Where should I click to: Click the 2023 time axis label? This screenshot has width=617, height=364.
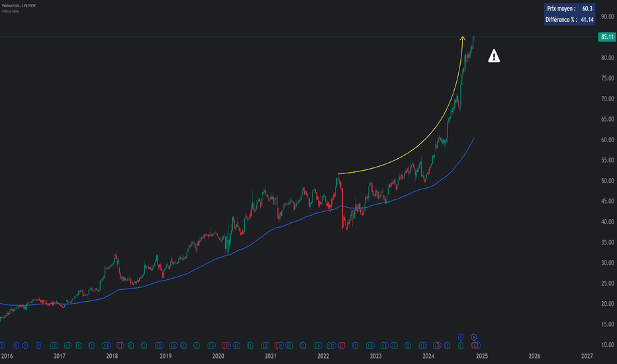pyautogui.click(x=376, y=356)
